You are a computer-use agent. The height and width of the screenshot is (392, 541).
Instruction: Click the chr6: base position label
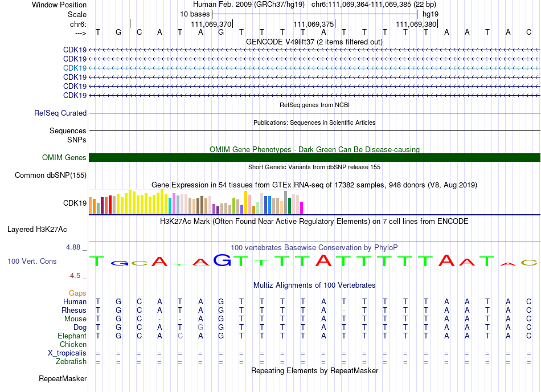(78, 24)
